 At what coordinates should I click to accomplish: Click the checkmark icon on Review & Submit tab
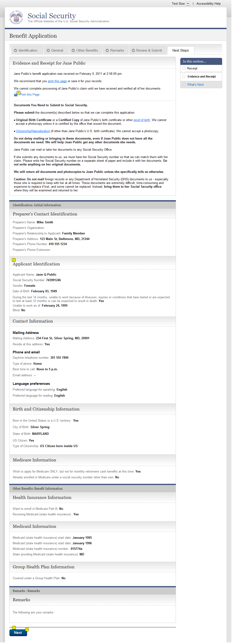point(133,50)
